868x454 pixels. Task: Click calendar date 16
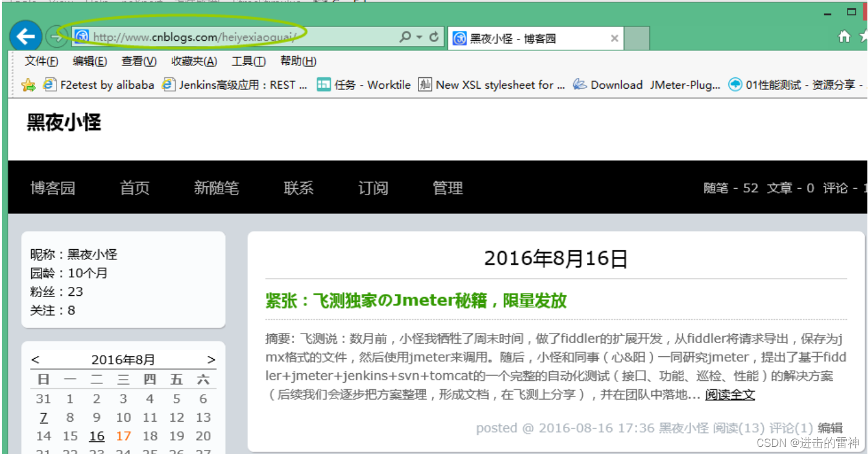[x=97, y=436]
